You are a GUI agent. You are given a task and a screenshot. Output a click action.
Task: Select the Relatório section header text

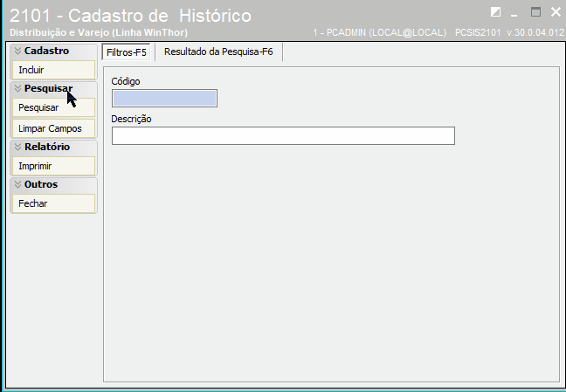point(47,147)
